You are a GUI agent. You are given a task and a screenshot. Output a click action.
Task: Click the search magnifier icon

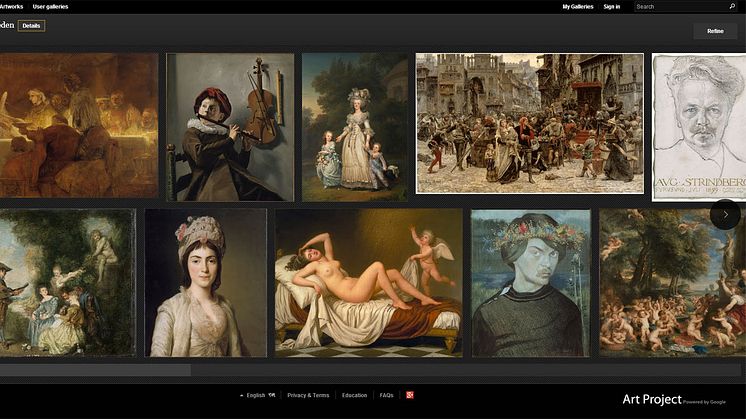click(x=732, y=6)
